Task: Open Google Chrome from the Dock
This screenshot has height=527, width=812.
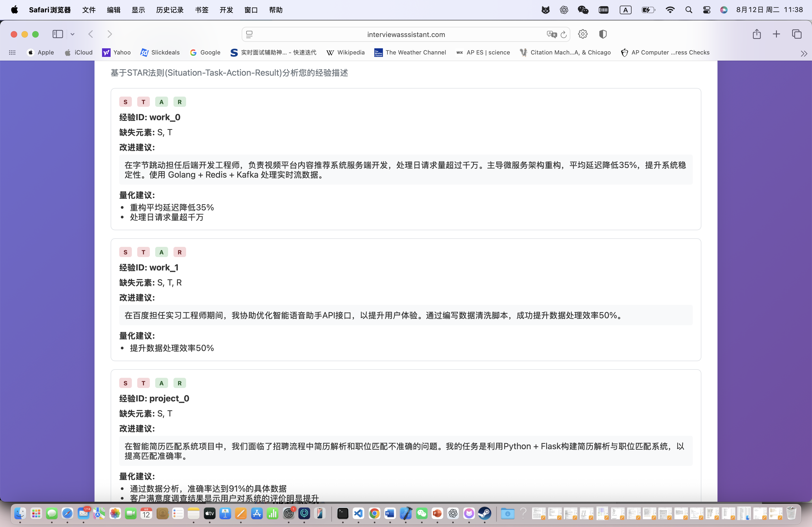Action: pos(374,513)
